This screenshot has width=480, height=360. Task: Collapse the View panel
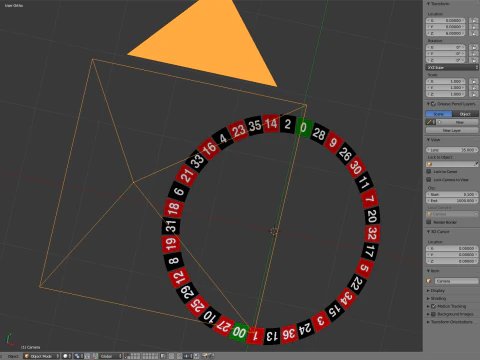(429, 140)
